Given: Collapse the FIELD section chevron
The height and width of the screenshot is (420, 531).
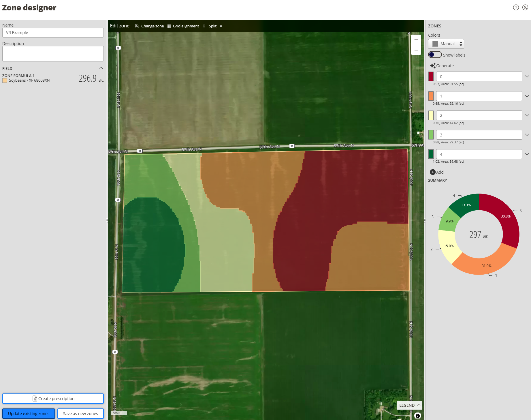Looking at the screenshot, I should [101, 68].
